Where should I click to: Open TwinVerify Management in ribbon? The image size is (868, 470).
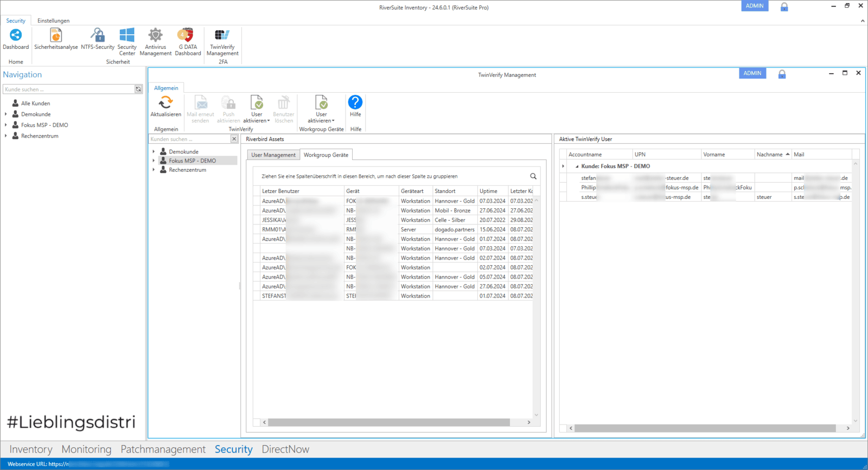tap(222, 42)
